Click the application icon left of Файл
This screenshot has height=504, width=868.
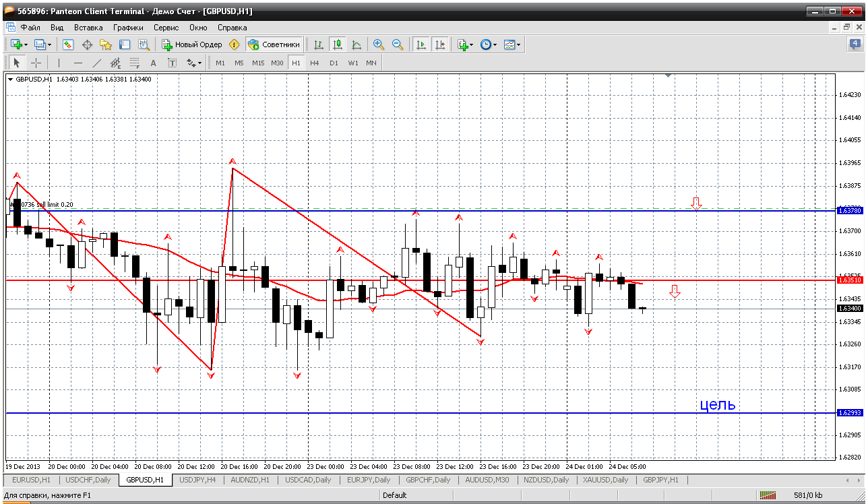(10, 28)
